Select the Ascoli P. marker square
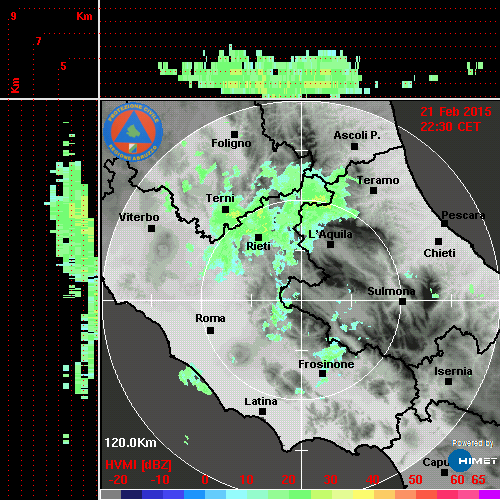The width and height of the screenshot is (500, 500). pyautogui.click(x=355, y=146)
